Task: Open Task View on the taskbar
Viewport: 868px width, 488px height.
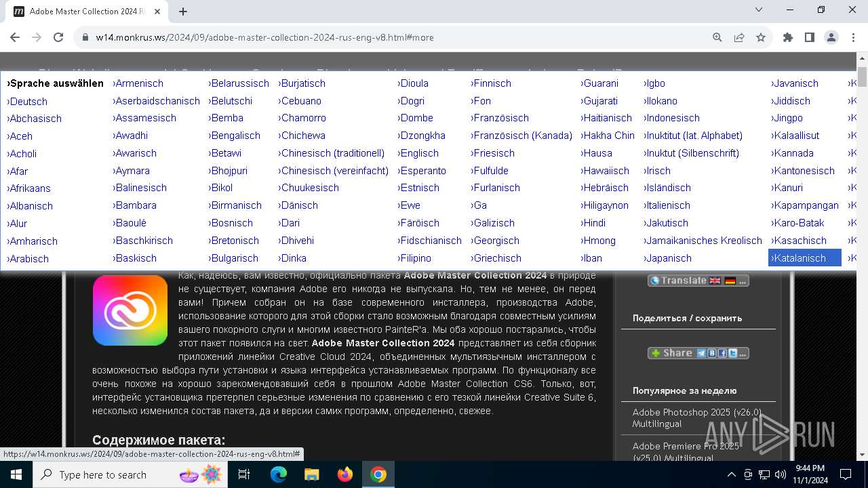Action: click(x=244, y=474)
